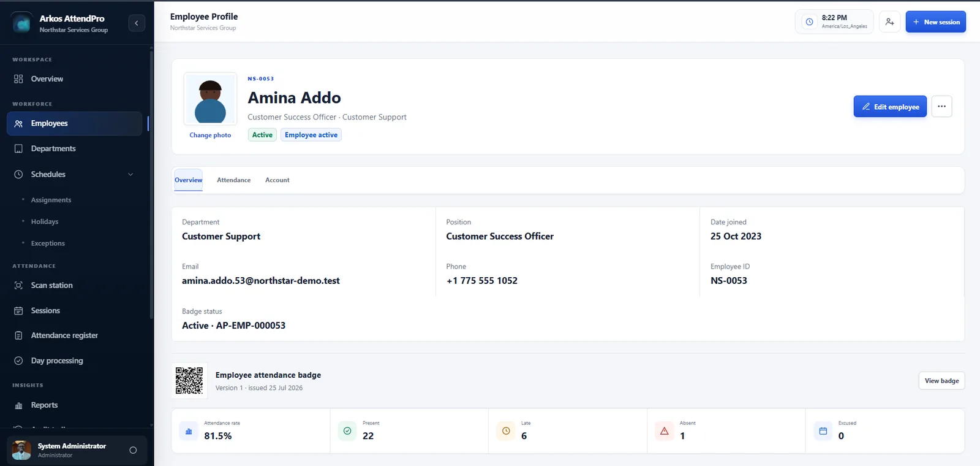980x466 pixels.
Task: Click the circle icon beside System Administrator
Action: (133, 451)
